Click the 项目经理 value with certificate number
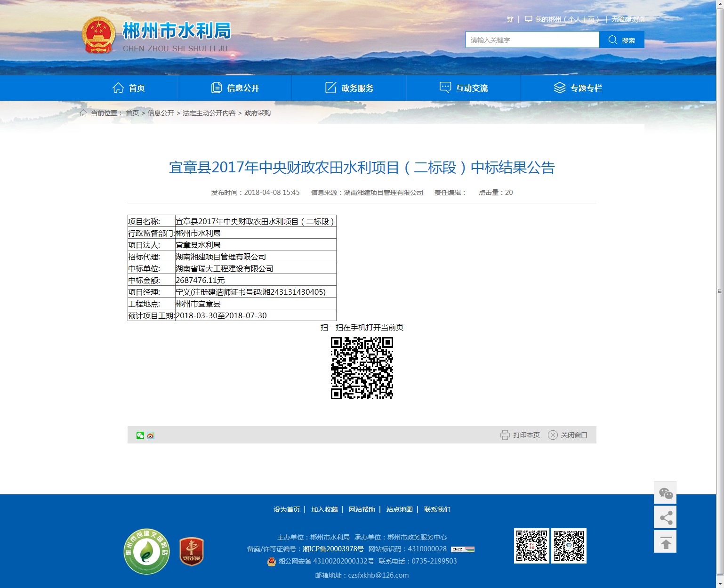724x588 pixels. point(250,292)
